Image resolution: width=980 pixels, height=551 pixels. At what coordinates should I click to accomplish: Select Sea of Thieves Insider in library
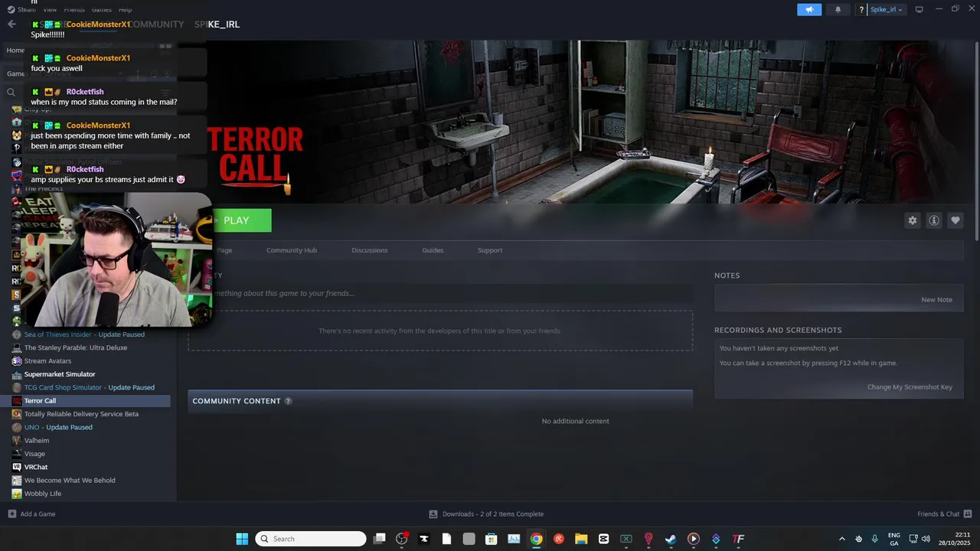(x=84, y=334)
